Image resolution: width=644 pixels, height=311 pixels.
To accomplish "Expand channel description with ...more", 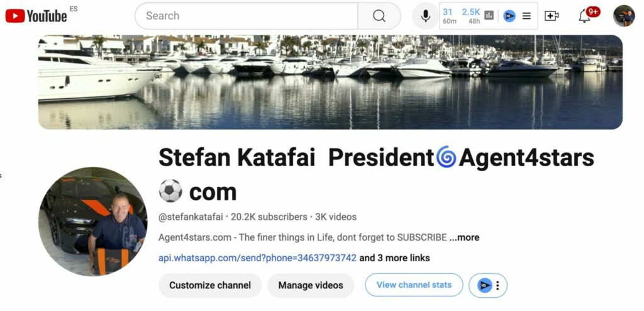I will coord(464,237).
